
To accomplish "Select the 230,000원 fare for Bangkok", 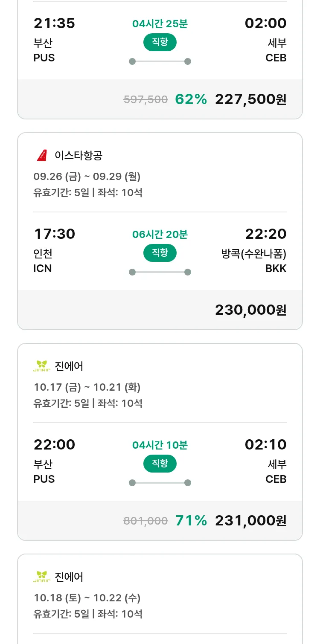I will click(250, 310).
